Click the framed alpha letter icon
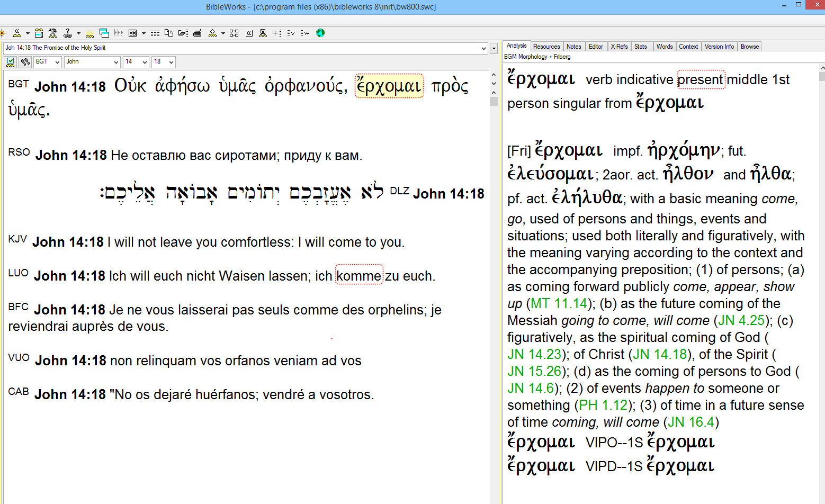The width and height of the screenshot is (825, 504). point(249,33)
